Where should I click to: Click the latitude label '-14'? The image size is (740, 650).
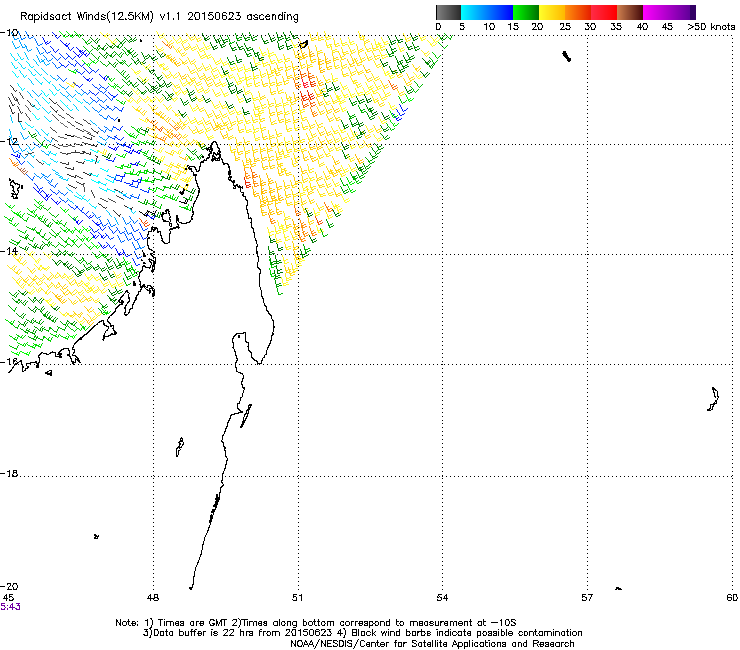click(9, 251)
